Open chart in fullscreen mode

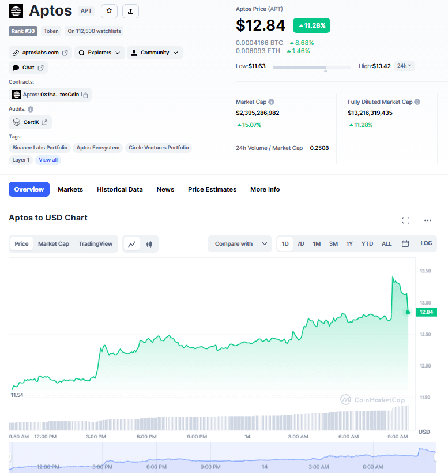tap(406, 220)
